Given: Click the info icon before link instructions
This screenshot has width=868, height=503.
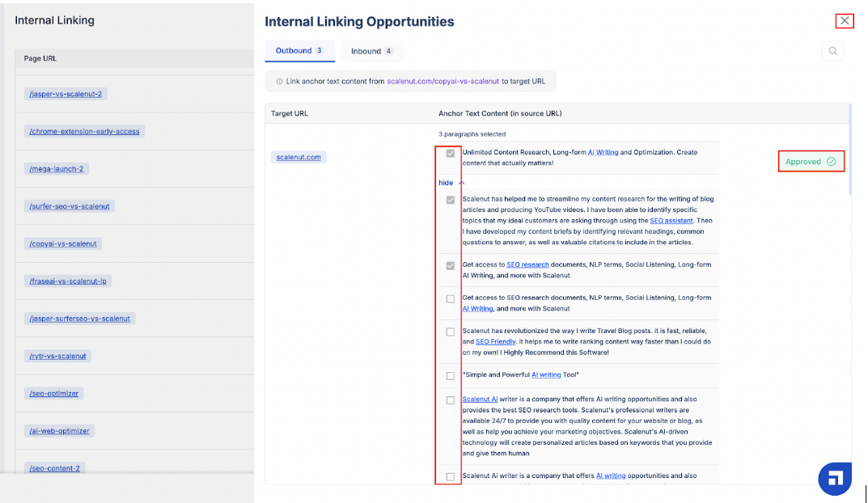Looking at the screenshot, I should pyautogui.click(x=279, y=82).
